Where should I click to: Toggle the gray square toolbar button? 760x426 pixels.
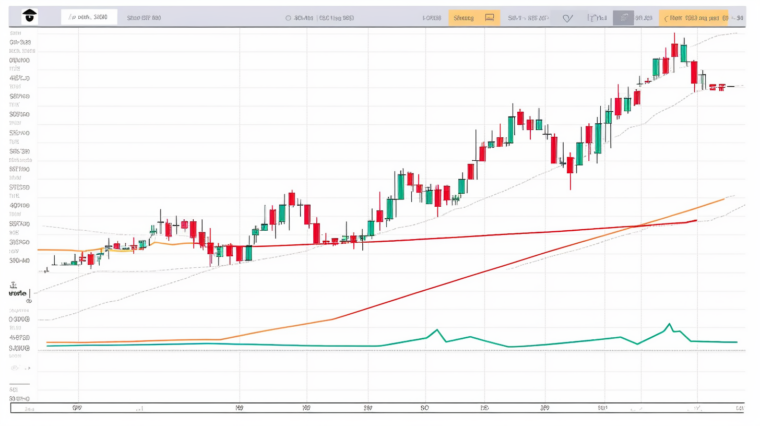coord(622,17)
